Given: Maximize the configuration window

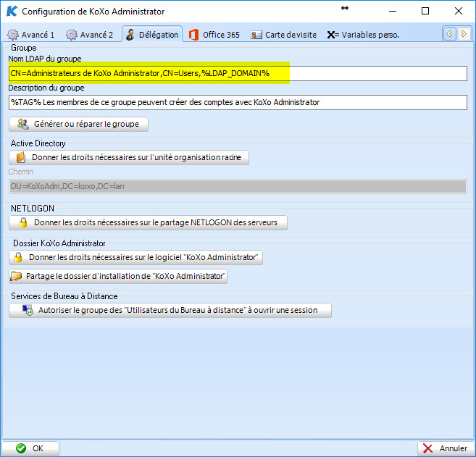Looking at the screenshot, I should pos(425,11).
